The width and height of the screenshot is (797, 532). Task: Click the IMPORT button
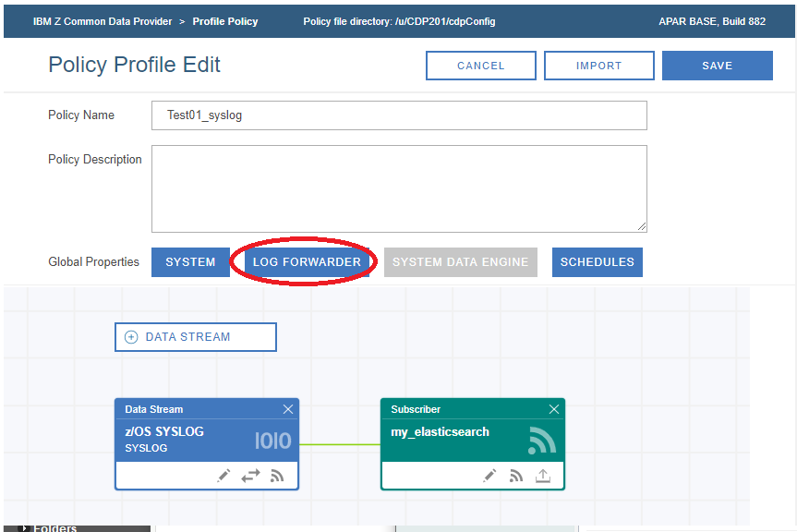coord(598,66)
